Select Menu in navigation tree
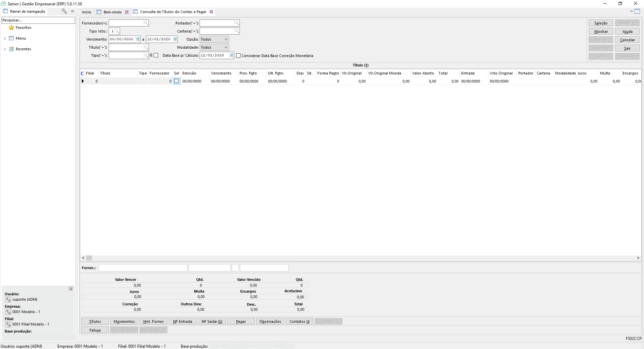The height and width of the screenshot is (349, 644). pos(21,38)
